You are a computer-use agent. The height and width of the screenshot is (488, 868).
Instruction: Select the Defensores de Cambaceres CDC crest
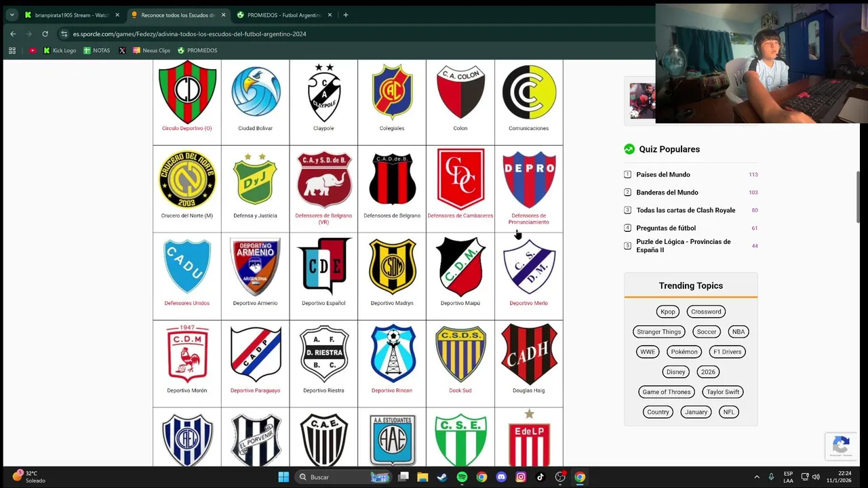(460, 179)
